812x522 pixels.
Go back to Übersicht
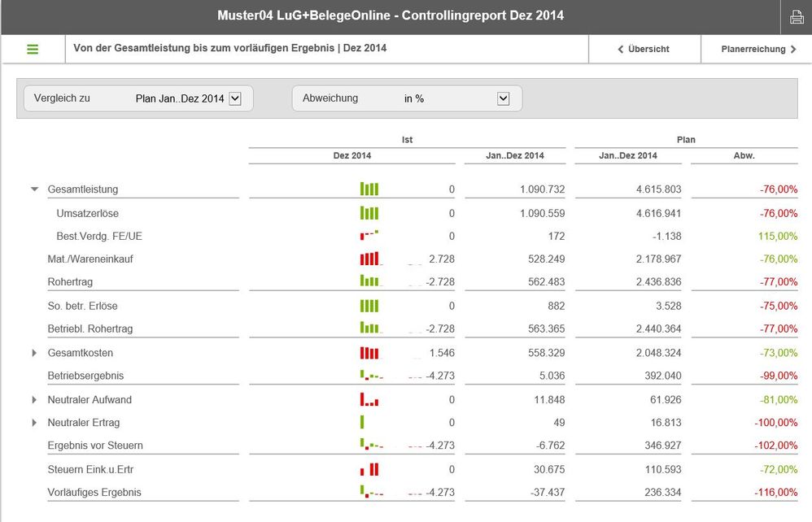pos(644,49)
